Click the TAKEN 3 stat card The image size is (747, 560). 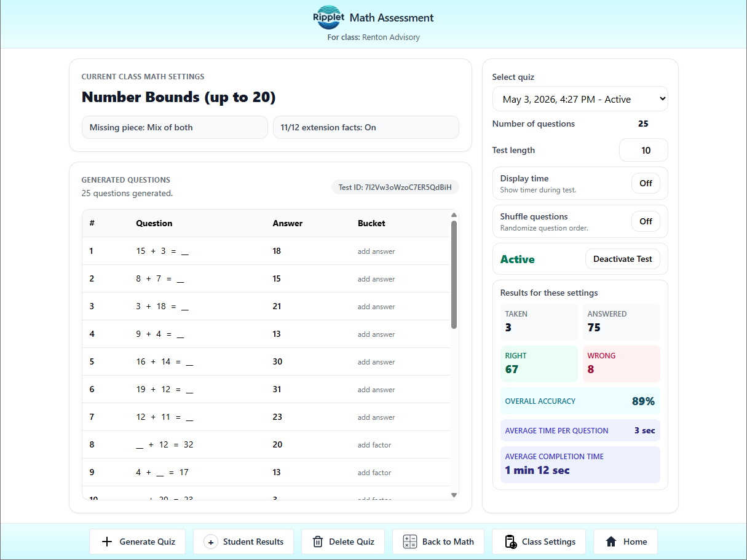point(539,322)
